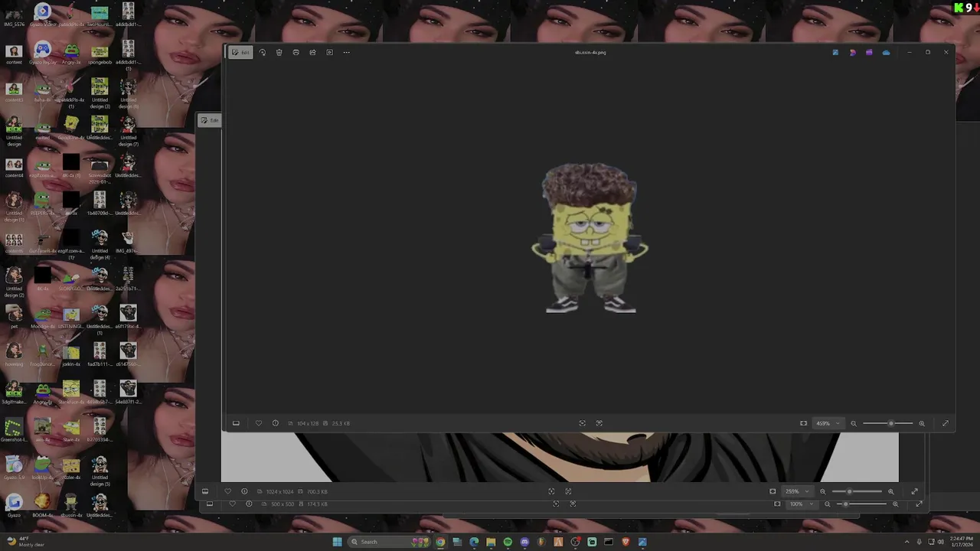Open Designer icon in Photos title bar
Screen dimensions: 980x551
pyautogui.click(x=852, y=52)
